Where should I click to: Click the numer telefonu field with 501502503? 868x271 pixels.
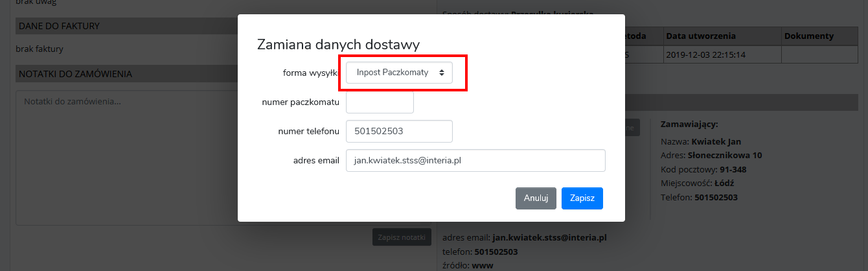tap(399, 131)
